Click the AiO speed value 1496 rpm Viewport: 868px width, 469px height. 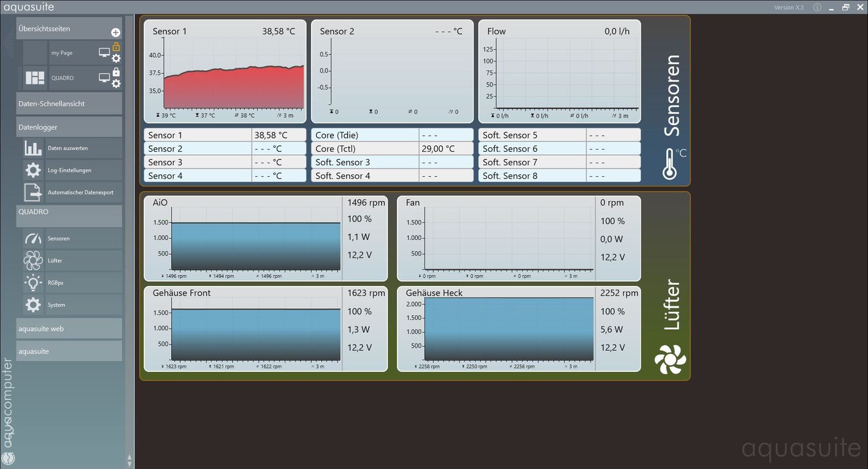(366, 203)
